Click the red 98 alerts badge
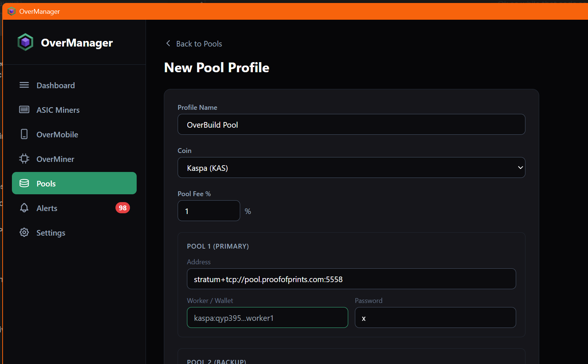This screenshot has height=364, width=588. [x=123, y=208]
